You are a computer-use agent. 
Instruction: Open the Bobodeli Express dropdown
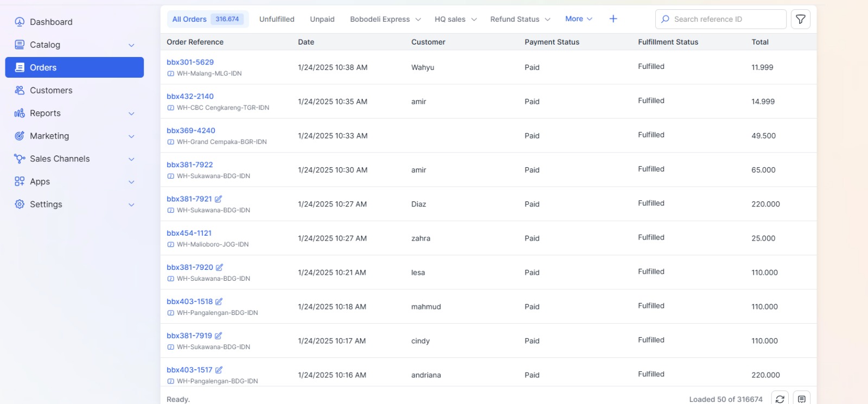point(386,19)
